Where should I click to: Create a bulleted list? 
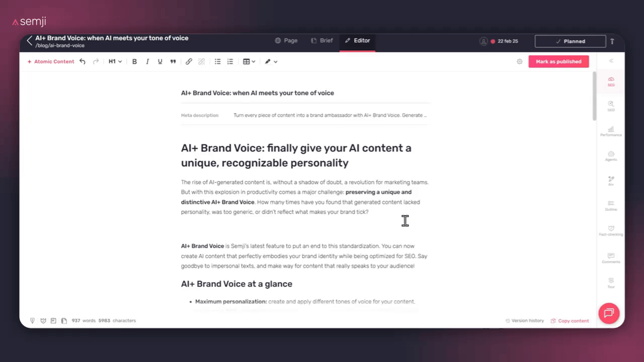tap(217, 61)
